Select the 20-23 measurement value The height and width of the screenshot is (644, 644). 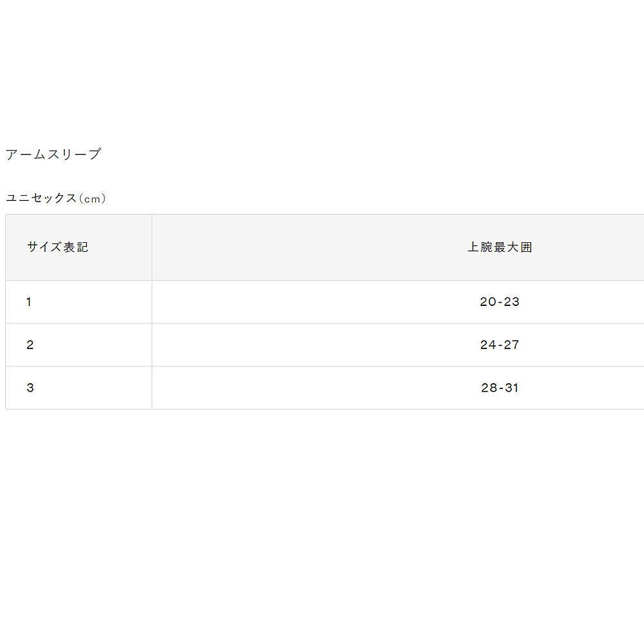[500, 302]
